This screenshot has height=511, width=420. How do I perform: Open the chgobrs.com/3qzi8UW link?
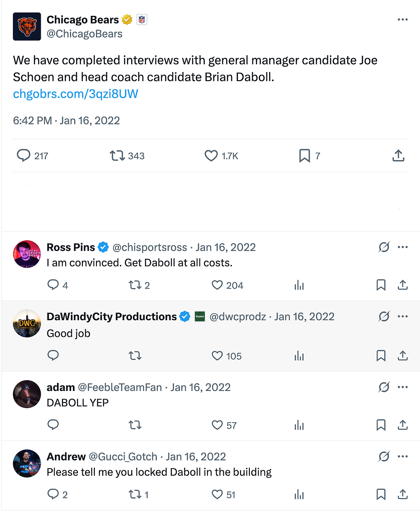click(x=75, y=94)
